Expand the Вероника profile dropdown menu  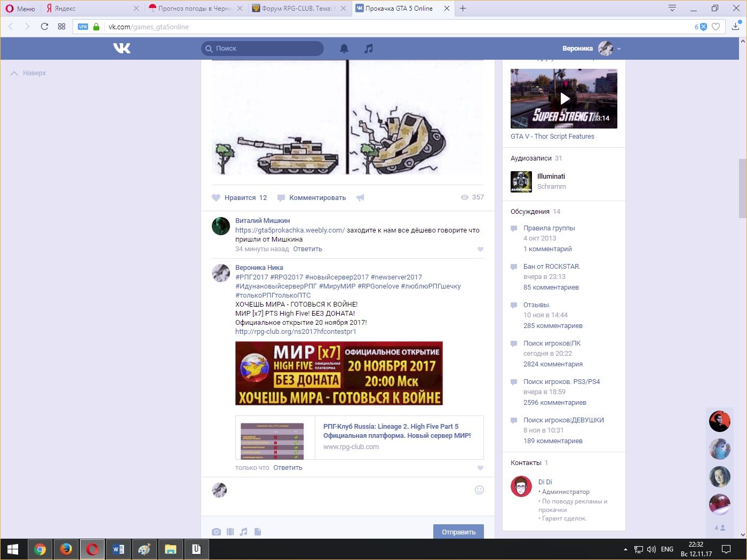click(x=619, y=49)
